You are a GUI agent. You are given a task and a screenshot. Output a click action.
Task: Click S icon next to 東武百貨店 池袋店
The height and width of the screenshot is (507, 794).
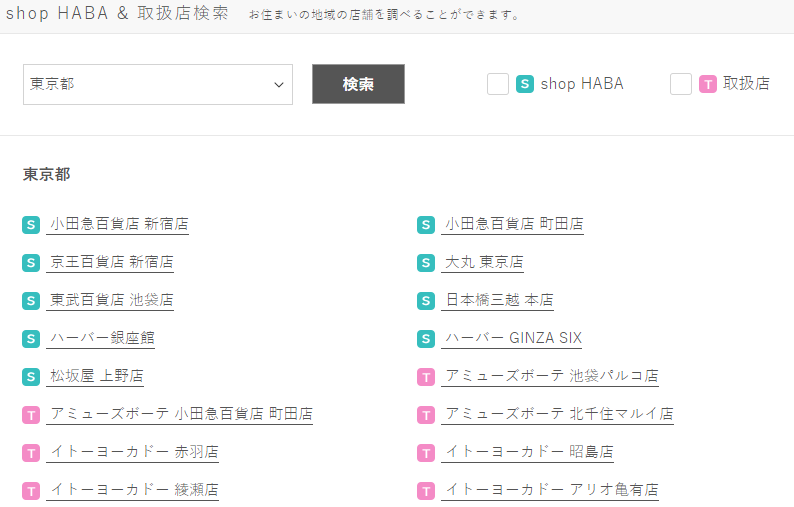click(x=31, y=301)
